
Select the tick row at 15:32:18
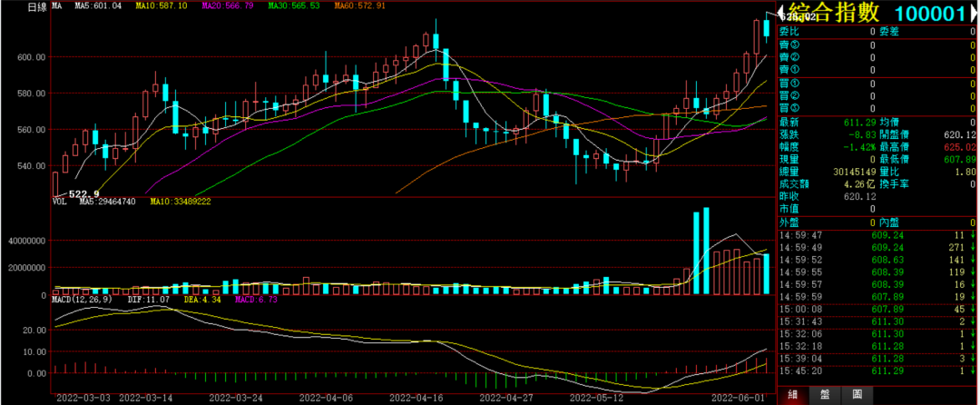point(877,346)
